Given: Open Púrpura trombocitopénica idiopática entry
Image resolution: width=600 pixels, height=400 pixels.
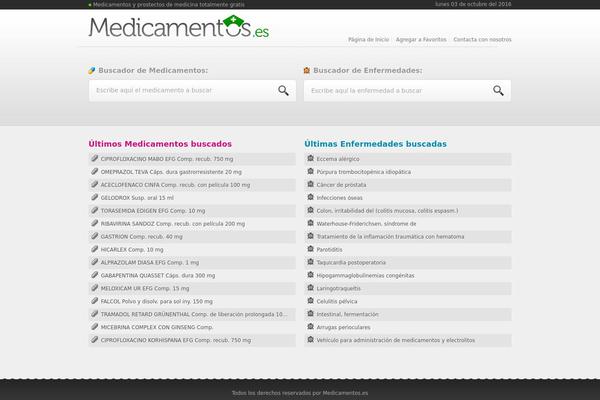Looking at the screenshot, I should point(364,172).
